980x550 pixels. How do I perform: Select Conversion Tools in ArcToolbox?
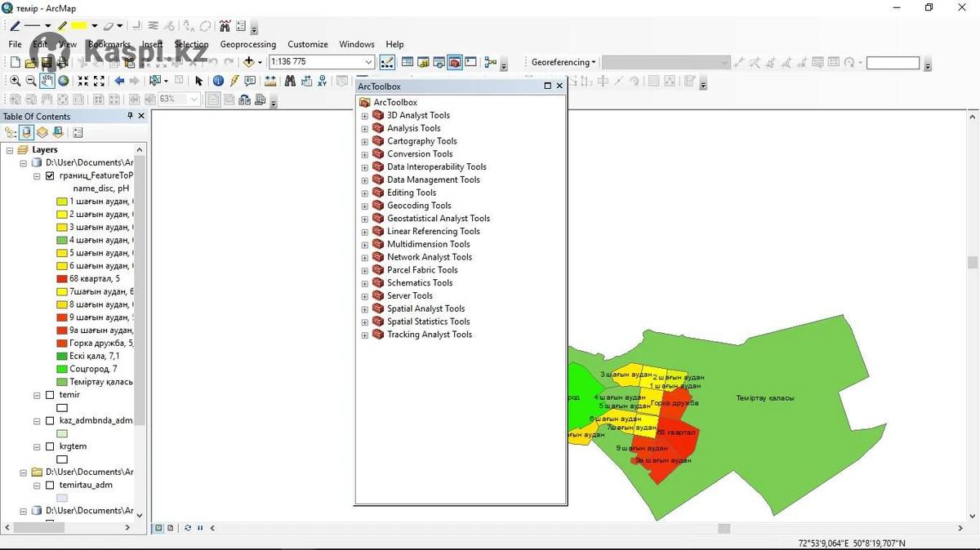(x=420, y=154)
